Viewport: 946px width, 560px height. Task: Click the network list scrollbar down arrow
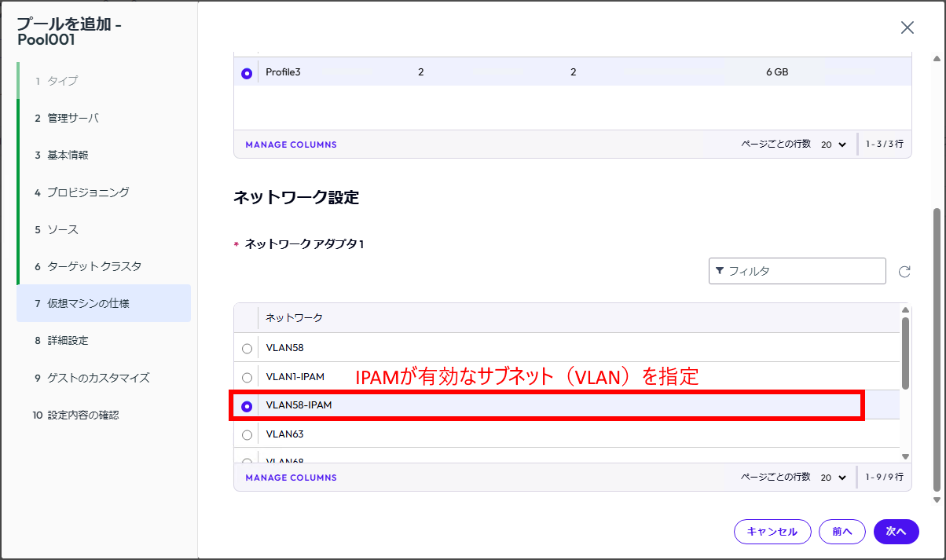coord(905,456)
